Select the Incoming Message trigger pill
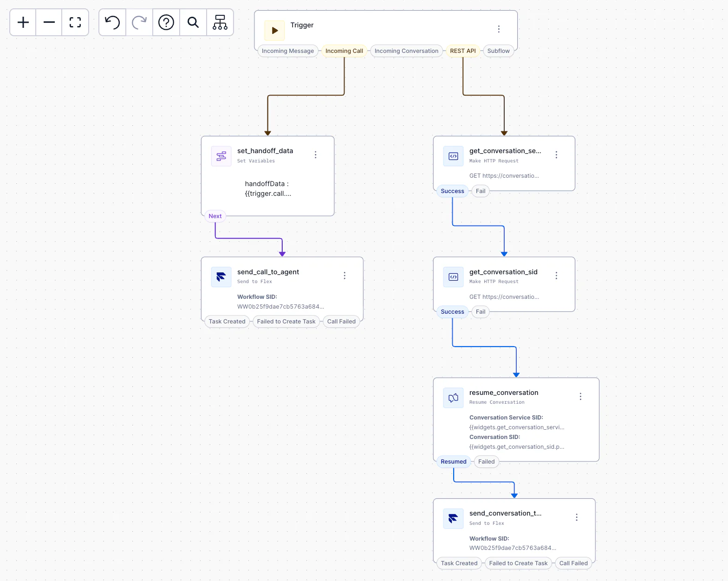The image size is (728, 581). point(288,51)
